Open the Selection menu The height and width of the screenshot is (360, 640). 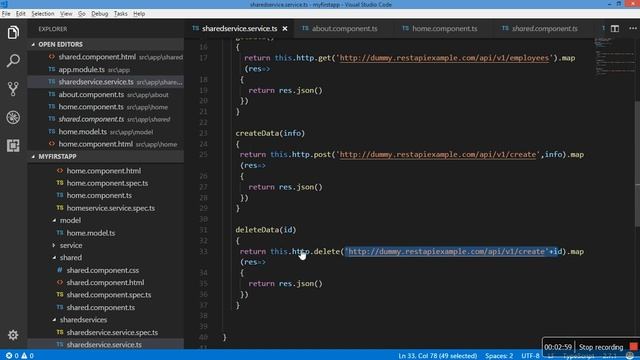pyautogui.click(x=43, y=13)
